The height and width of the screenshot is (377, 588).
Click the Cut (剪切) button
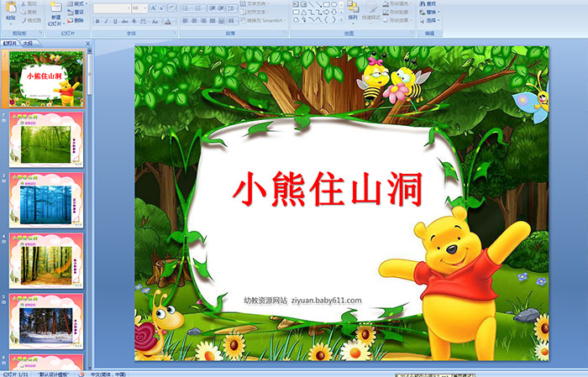tap(29, 3)
